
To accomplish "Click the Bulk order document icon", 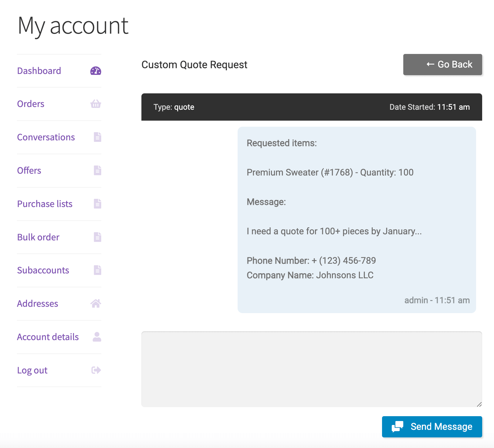I will tap(97, 237).
